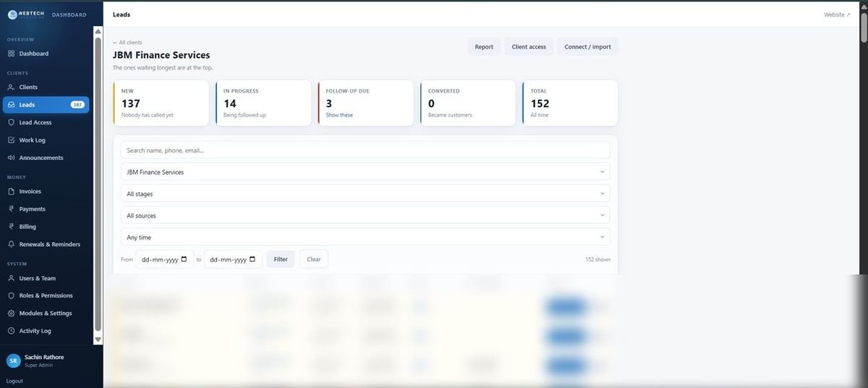The height and width of the screenshot is (388, 868).
Task: Click sidebar scrollbar up arrow
Action: tap(98, 31)
